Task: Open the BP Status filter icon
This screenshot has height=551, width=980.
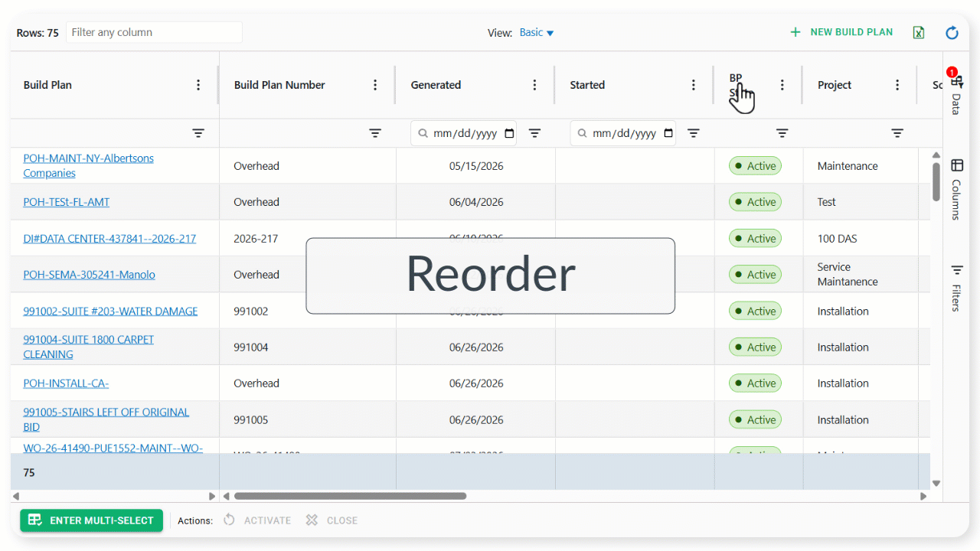Action: coord(782,133)
